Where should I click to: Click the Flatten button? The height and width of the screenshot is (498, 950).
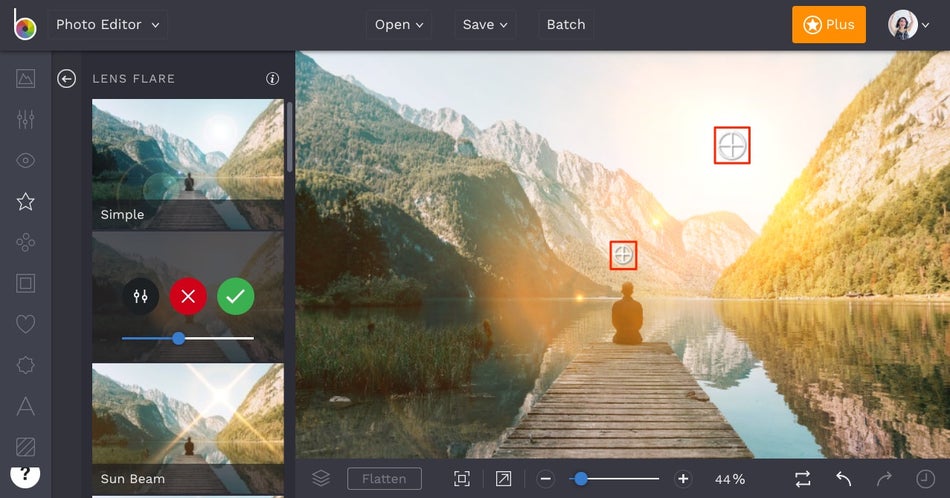(x=384, y=479)
